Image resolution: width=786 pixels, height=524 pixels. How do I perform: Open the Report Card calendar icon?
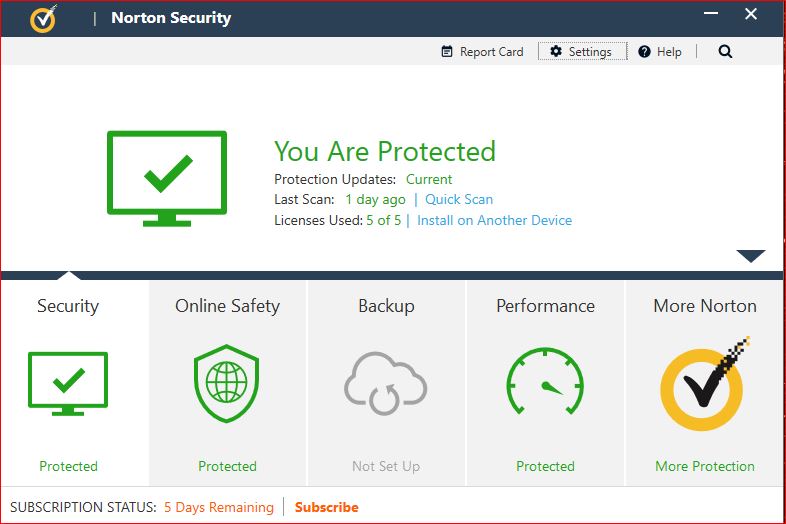click(447, 51)
